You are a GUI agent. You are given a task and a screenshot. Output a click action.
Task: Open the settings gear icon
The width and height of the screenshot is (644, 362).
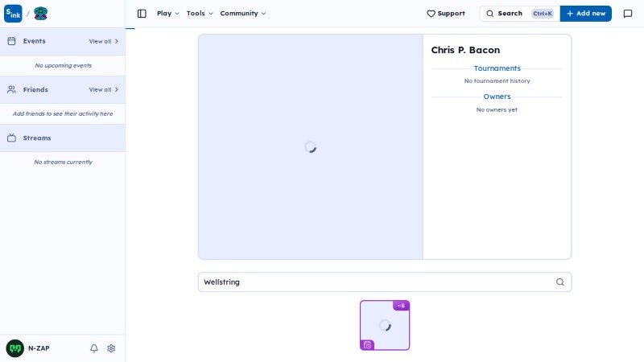click(x=111, y=348)
